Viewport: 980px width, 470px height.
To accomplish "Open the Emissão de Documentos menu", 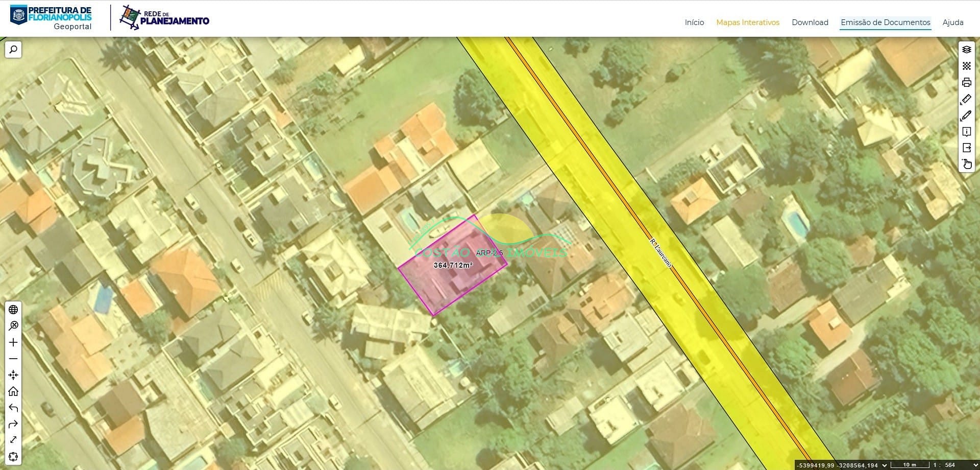I will pos(885,22).
